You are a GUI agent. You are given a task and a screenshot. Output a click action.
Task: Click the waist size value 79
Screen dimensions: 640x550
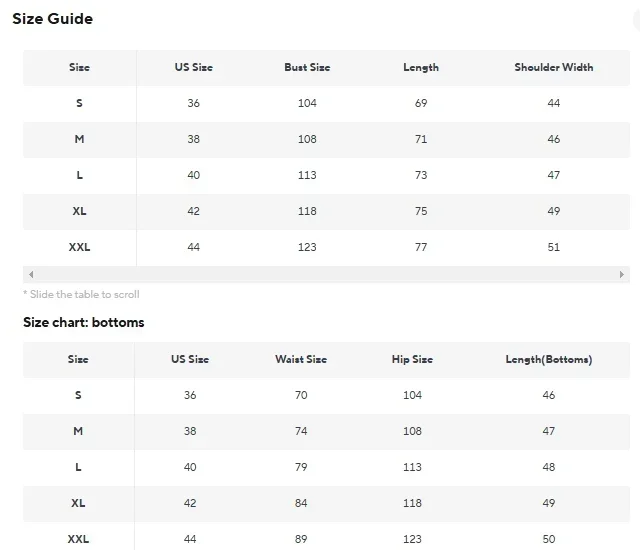301,467
